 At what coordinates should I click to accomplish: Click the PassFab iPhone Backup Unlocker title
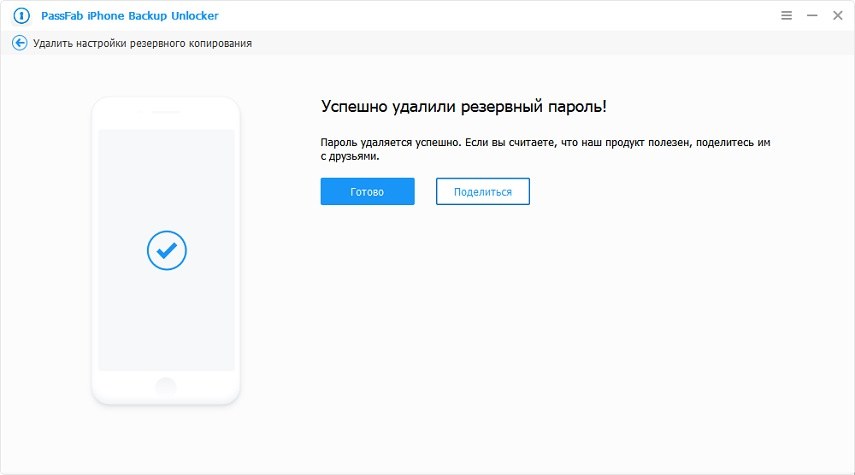pos(130,16)
